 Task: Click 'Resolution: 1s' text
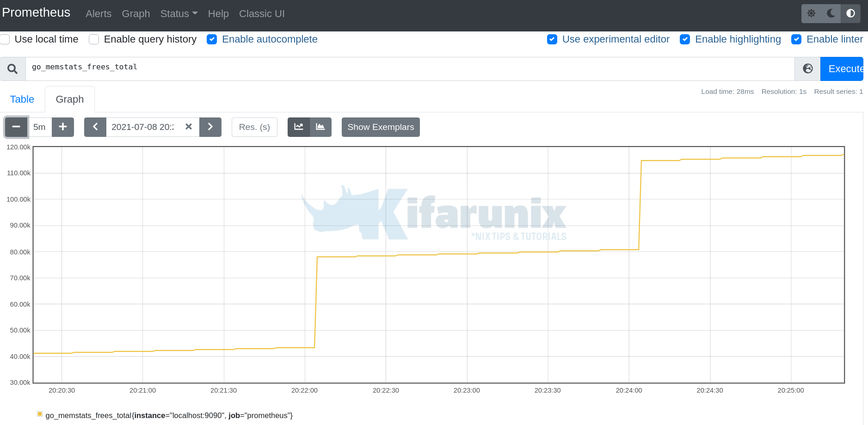pyautogui.click(x=784, y=92)
